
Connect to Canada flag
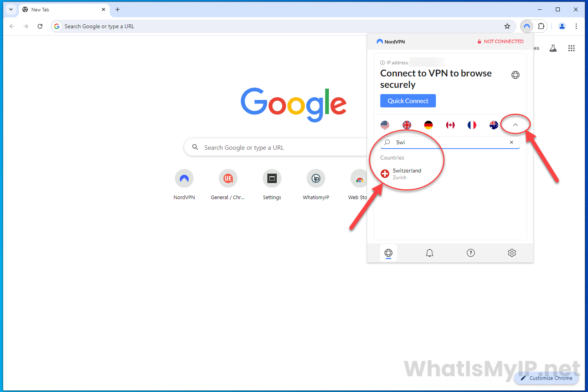[450, 125]
